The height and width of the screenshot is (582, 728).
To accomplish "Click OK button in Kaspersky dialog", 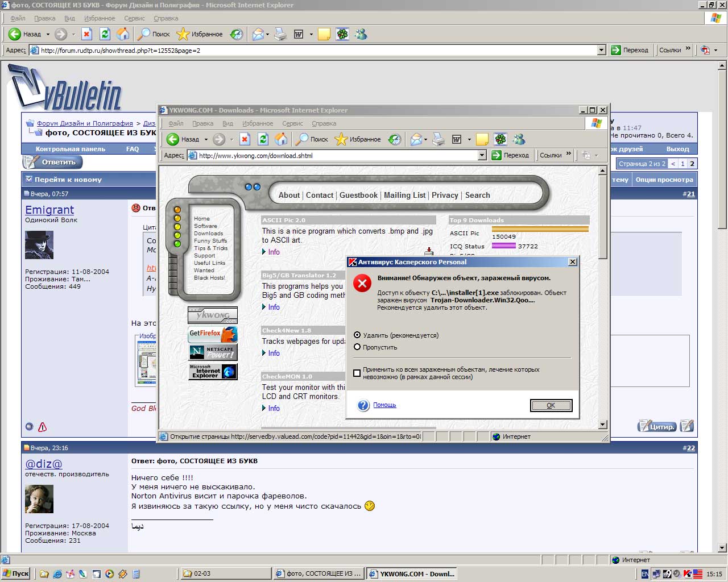I will click(551, 405).
